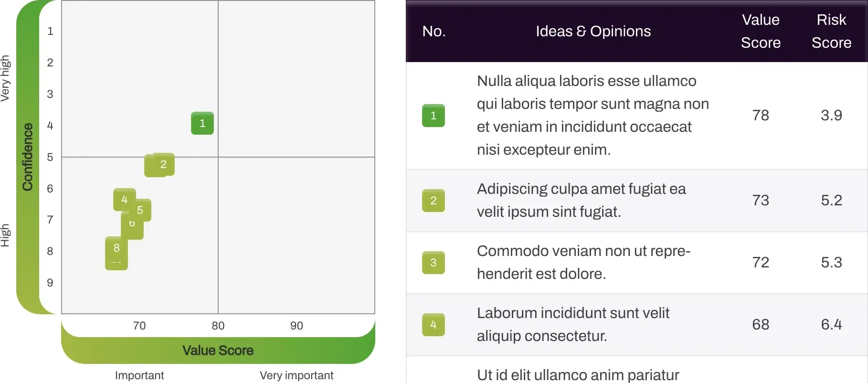Select chart marker number 5
The width and height of the screenshot is (868, 383).
point(141,210)
